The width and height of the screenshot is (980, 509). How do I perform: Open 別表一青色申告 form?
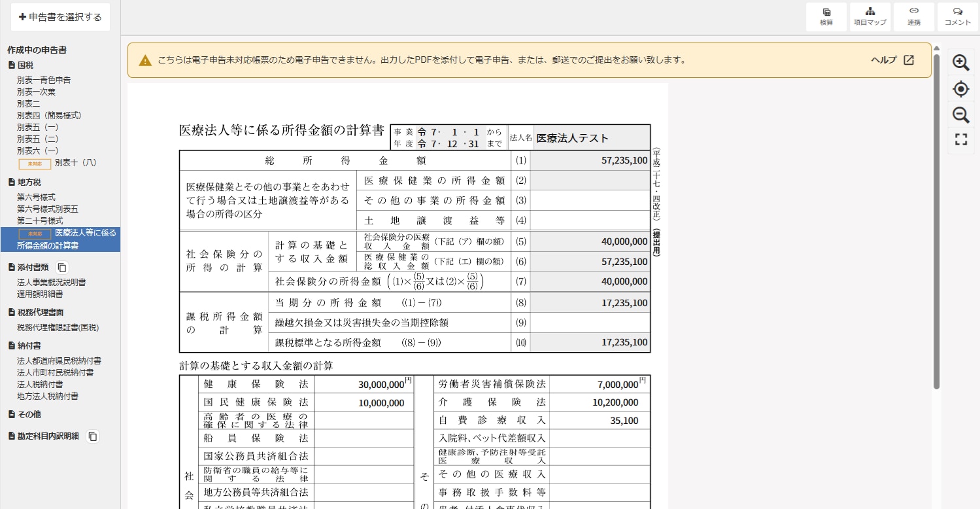pyautogui.click(x=44, y=80)
